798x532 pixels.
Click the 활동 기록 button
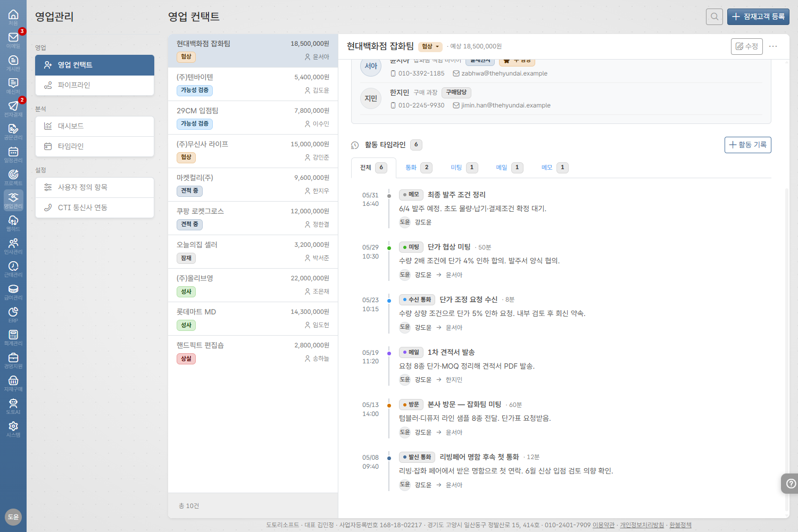coord(747,145)
